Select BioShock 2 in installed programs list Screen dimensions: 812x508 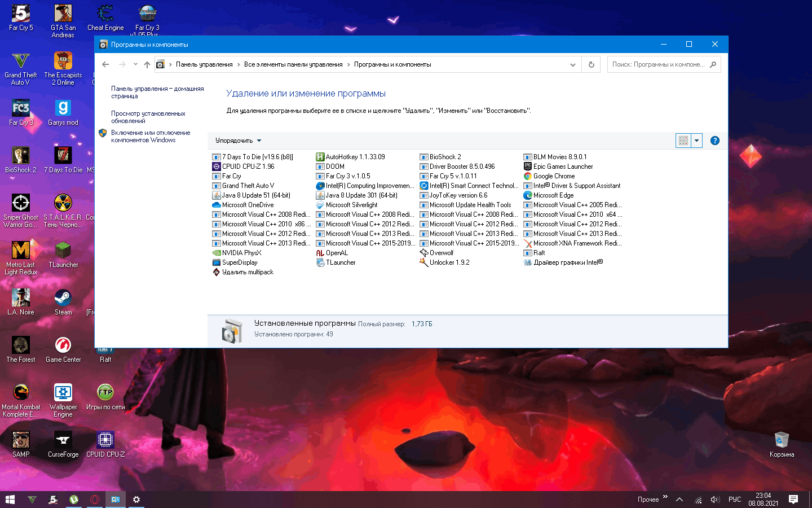(x=440, y=157)
